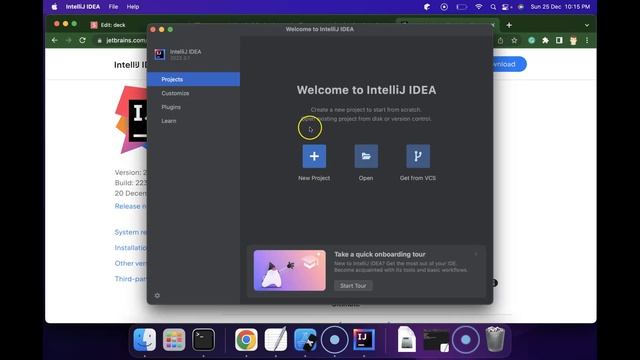Open the File menu
640x360 pixels.
point(113,7)
